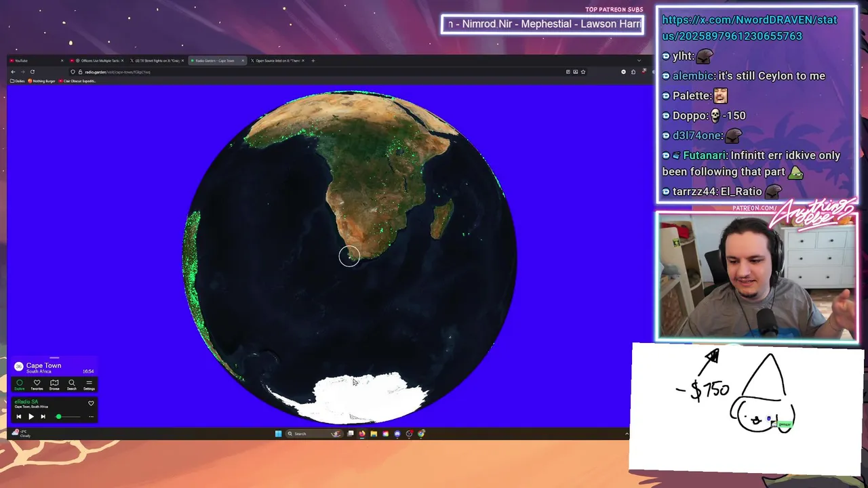Close the YouTube browser tab
This screenshot has height=488, width=868.
62,60
